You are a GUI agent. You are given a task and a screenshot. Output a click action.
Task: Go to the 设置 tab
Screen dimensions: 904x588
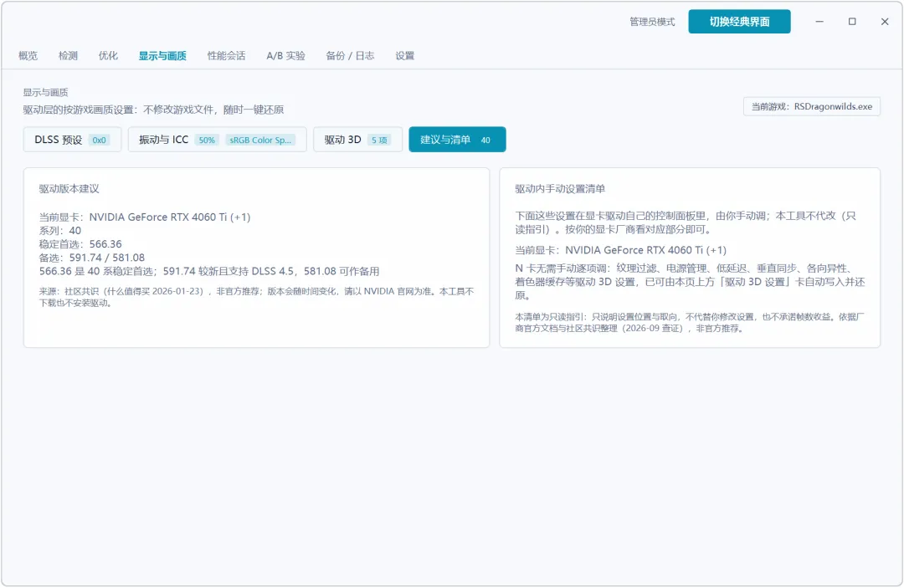[x=405, y=56]
